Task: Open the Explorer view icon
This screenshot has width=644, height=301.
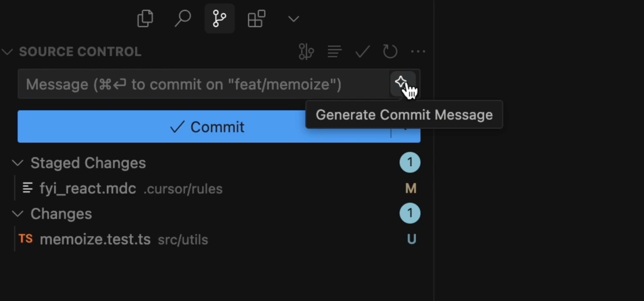Action: coord(145,19)
